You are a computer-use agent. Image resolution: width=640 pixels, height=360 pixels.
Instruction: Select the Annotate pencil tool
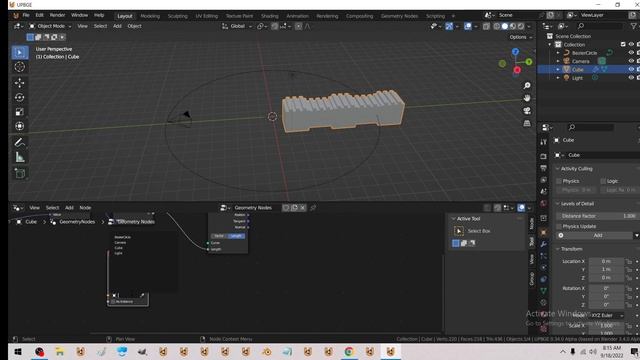point(20,142)
